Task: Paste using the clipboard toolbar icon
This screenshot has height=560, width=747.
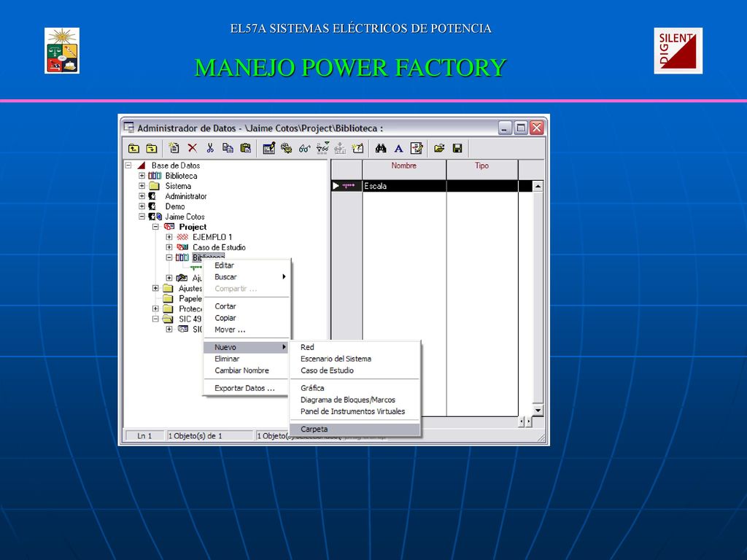Action: [245, 148]
